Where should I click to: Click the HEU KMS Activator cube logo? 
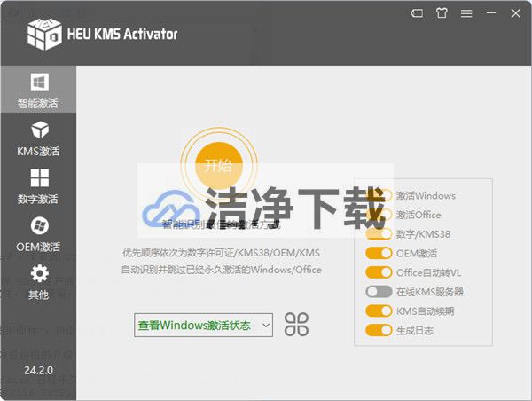(44, 34)
